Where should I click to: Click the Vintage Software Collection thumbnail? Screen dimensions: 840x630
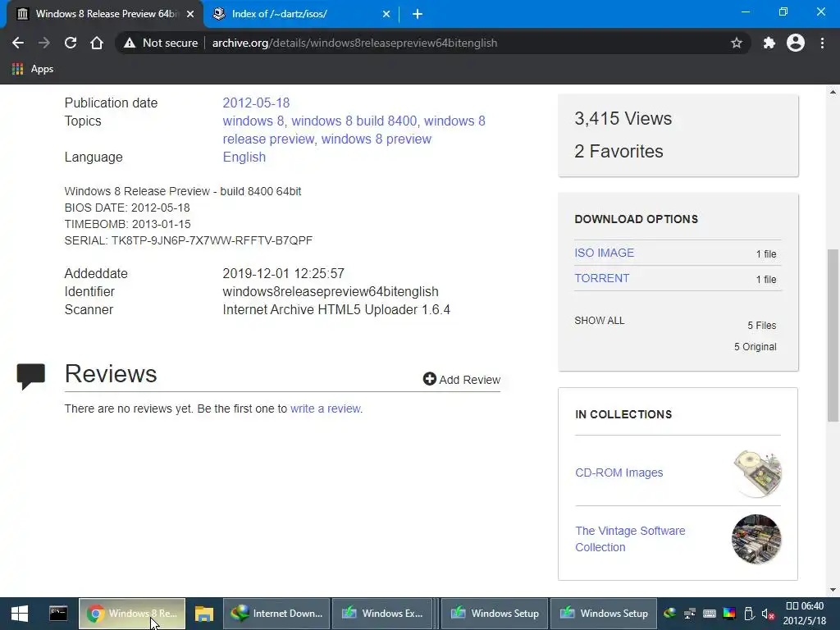[x=756, y=540]
